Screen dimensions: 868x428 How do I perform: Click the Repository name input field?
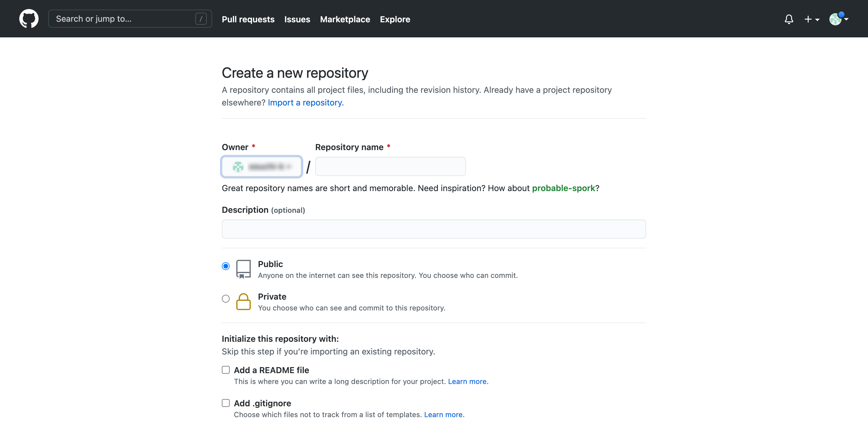point(390,166)
